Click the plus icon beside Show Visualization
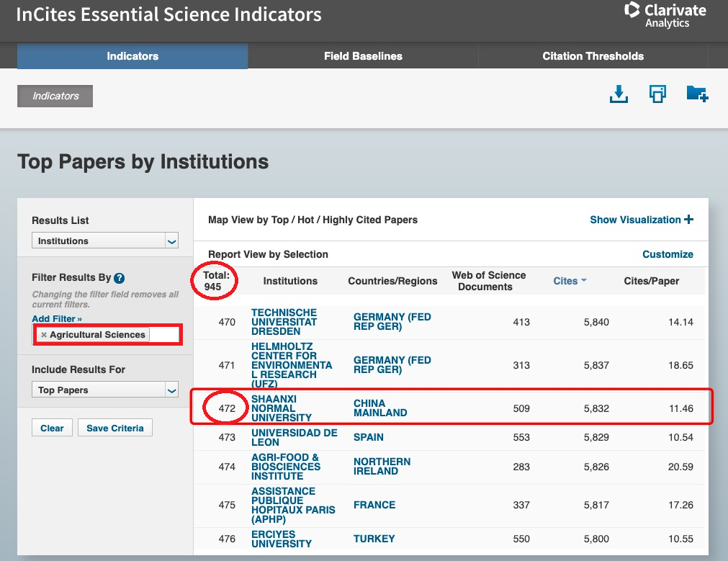 [x=688, y=219]
